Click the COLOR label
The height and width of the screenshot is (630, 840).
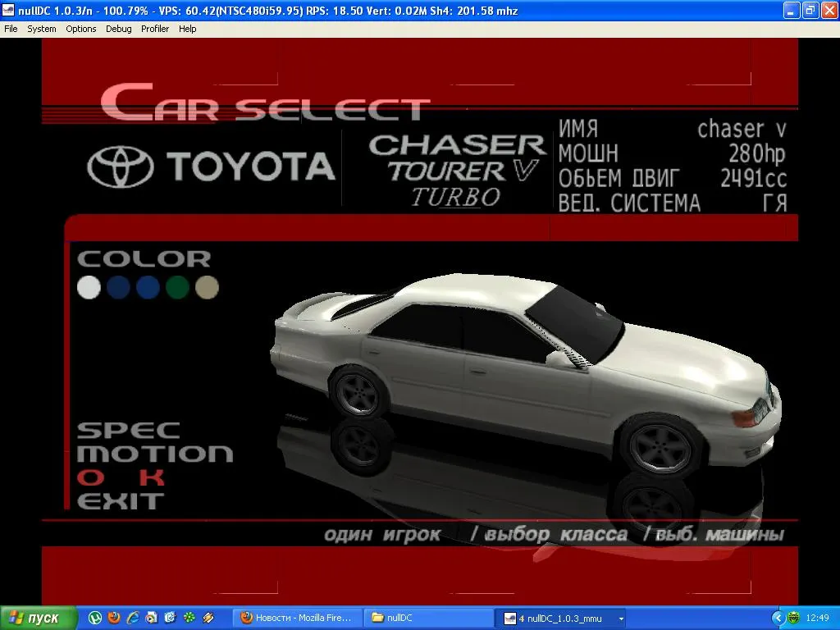pos(144,259)
